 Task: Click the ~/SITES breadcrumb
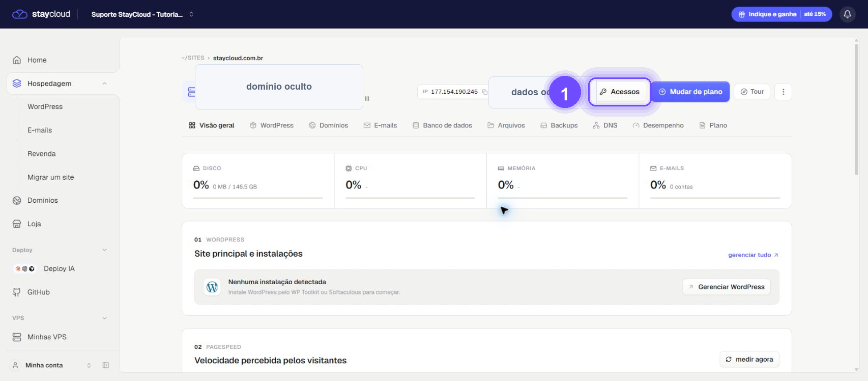coord(193,58)
